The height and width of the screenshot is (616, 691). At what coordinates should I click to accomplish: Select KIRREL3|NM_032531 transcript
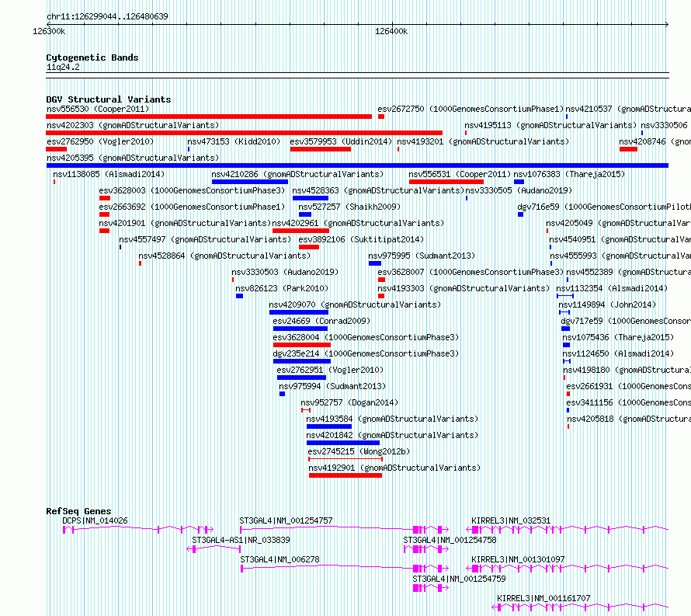511,520
